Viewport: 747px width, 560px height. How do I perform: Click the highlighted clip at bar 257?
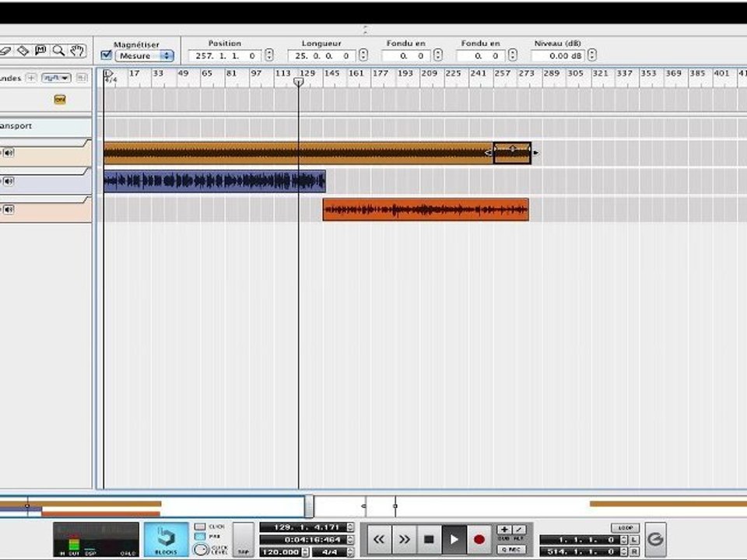(512, 153)
